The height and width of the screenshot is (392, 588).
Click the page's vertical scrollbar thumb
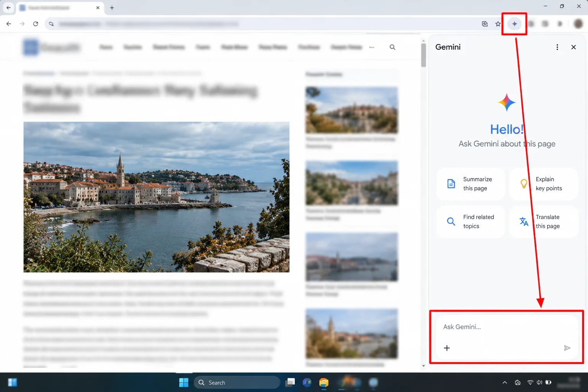pyautogui.click(x=423, y=55)
